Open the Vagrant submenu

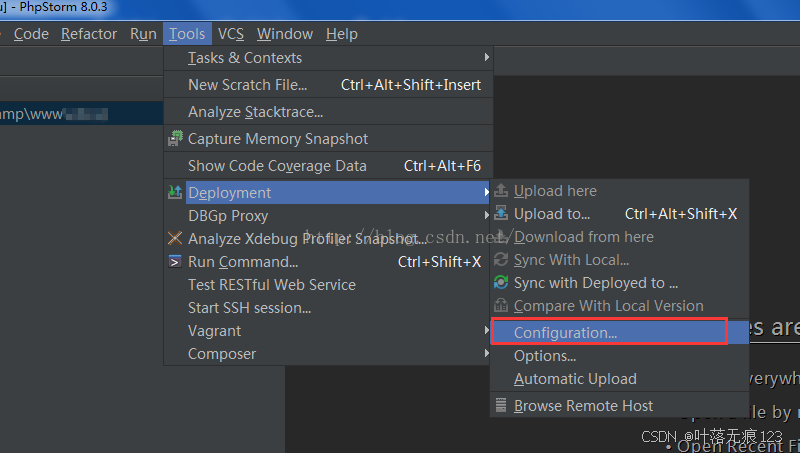[328, 331]
